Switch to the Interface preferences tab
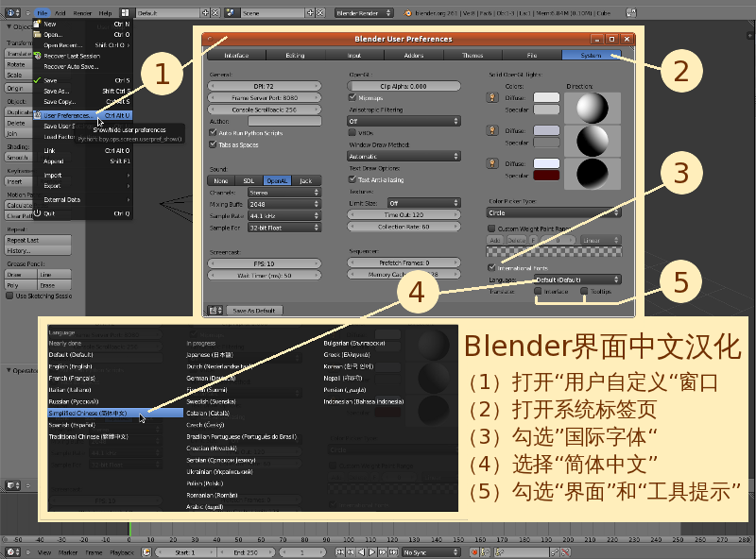Image resolution: width=756 pixels, height=559 pixels. tap(236, 56)
